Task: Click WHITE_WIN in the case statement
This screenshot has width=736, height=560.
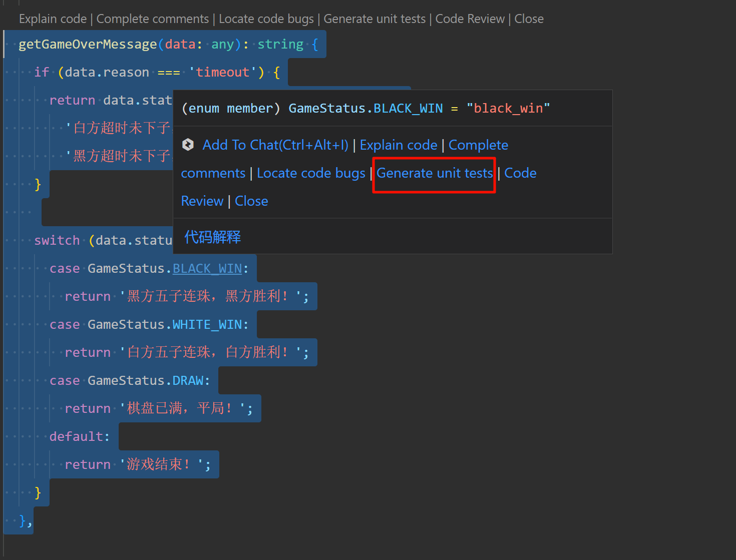Action: [x=207, y=325]
